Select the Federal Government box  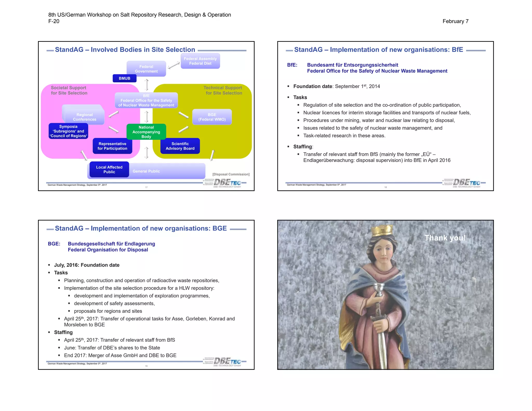coord(146,69)
